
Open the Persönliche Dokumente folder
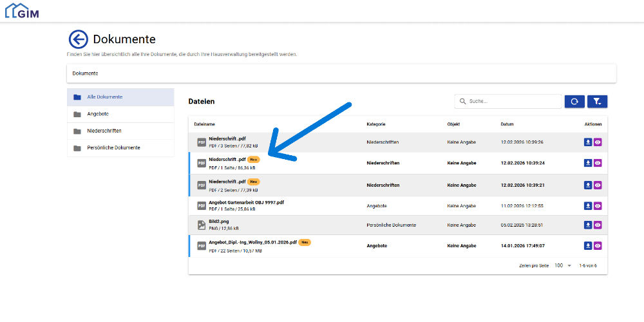point(113,147)
